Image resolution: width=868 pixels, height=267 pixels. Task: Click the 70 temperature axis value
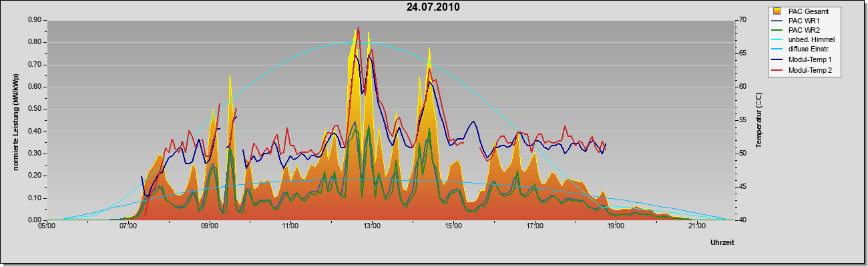[743, 20]
